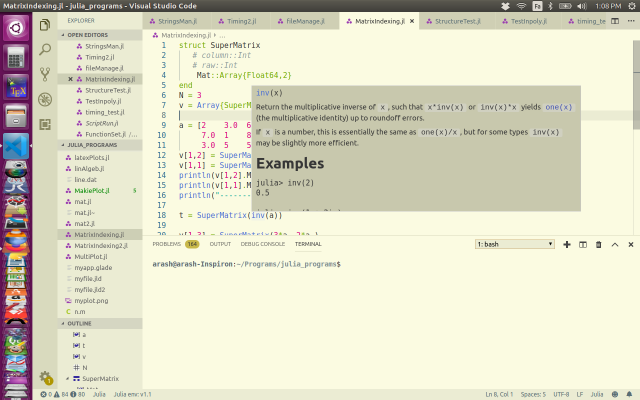Open Ubuntu dash search from launcher
This screenshot has width=640, height=400.
[x=16, y=28]
